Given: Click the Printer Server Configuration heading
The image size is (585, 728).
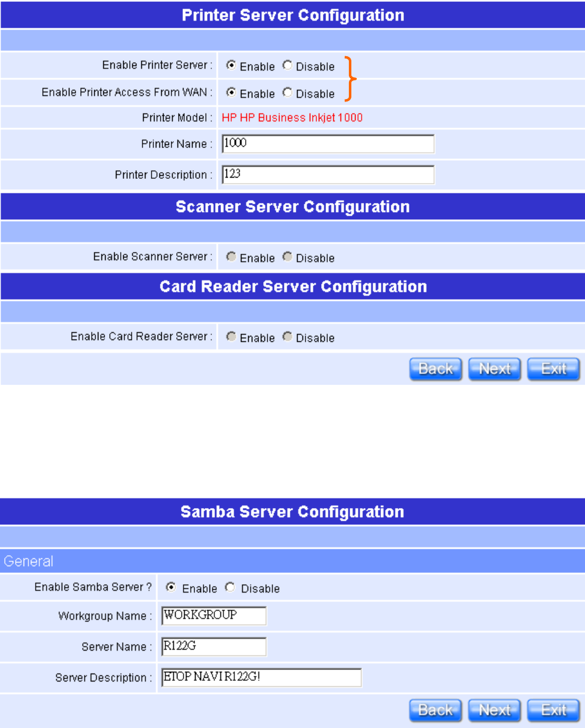Looking at the screenshot, I should click(x=293, y=15).
